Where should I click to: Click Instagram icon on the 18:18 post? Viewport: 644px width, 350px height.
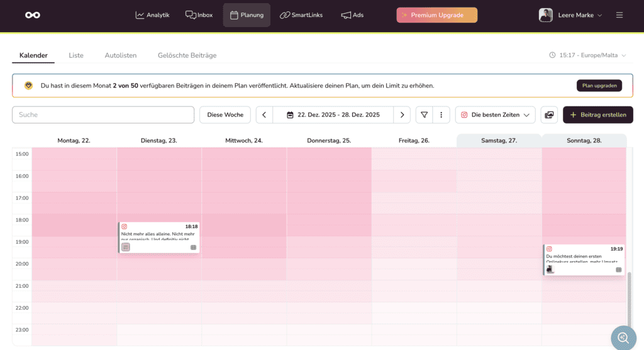click(124, 227)
